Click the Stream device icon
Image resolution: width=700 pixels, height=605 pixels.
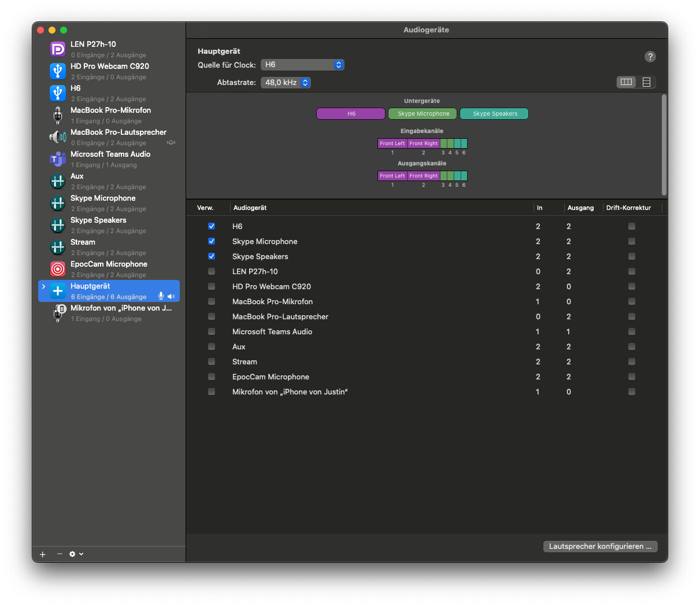pos(58,247)
